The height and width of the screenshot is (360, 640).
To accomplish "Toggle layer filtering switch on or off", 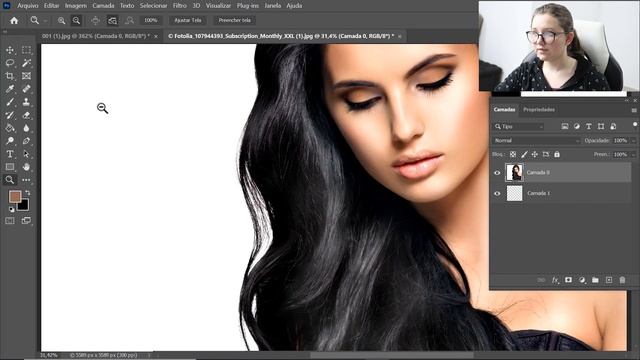I will coord(635,124).
